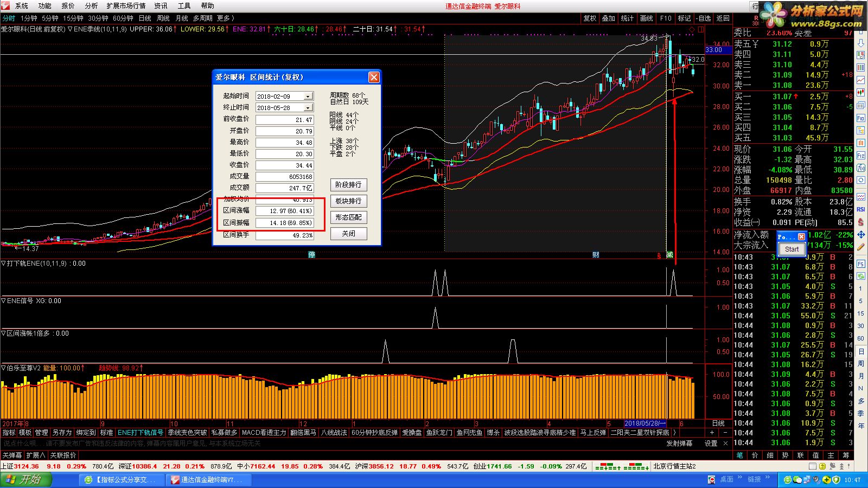Open the 起始时间 date dropdown

[308, 96]
